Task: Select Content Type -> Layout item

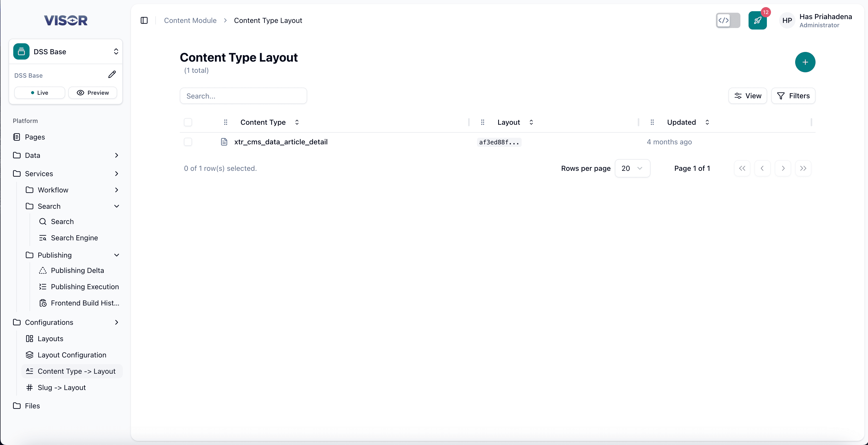Action: point(72,371)
